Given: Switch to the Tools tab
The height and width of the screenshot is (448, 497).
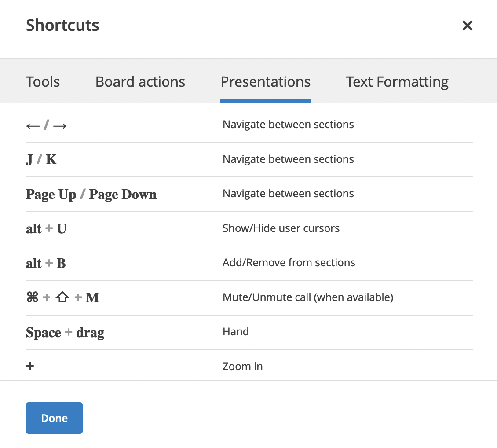Looking at the screenshot, I should coord(43,82).
